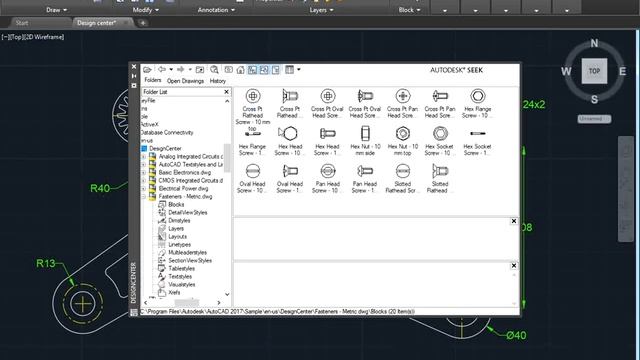Open the palette properties icon below auto-hide

click(x=134, y=85)
